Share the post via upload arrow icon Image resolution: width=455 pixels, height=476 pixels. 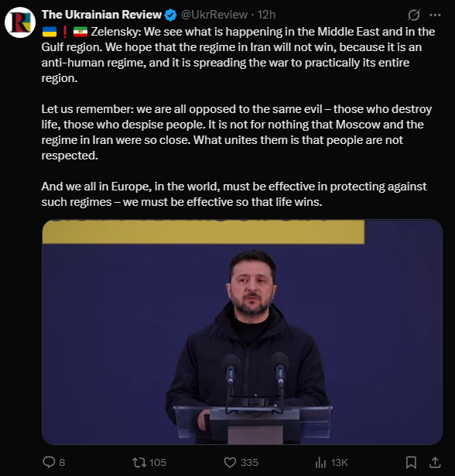tap(435, 462)
